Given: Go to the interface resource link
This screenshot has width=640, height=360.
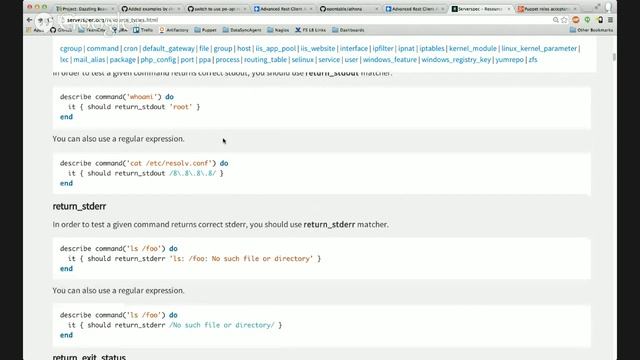Looking at the screenshot, I should click(354, 48).
